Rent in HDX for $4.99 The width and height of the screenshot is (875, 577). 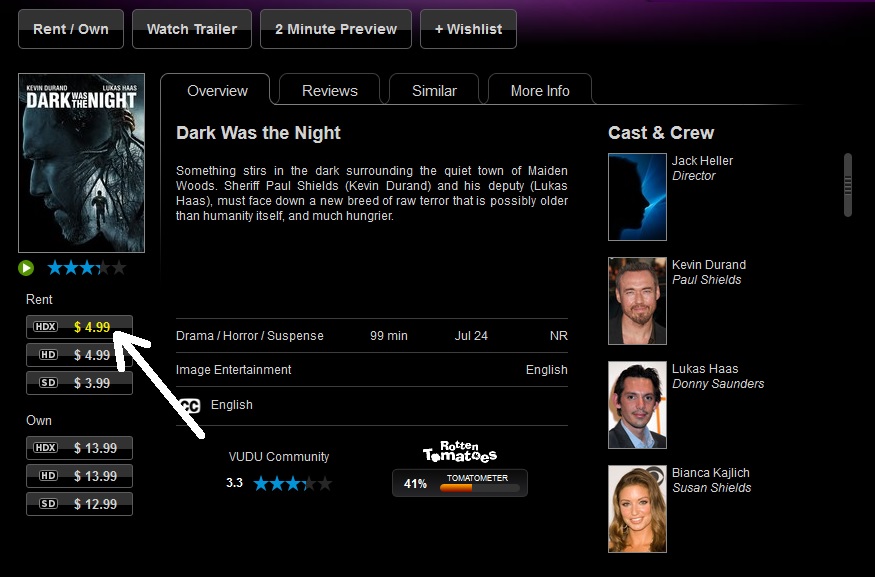coord(79,327)
